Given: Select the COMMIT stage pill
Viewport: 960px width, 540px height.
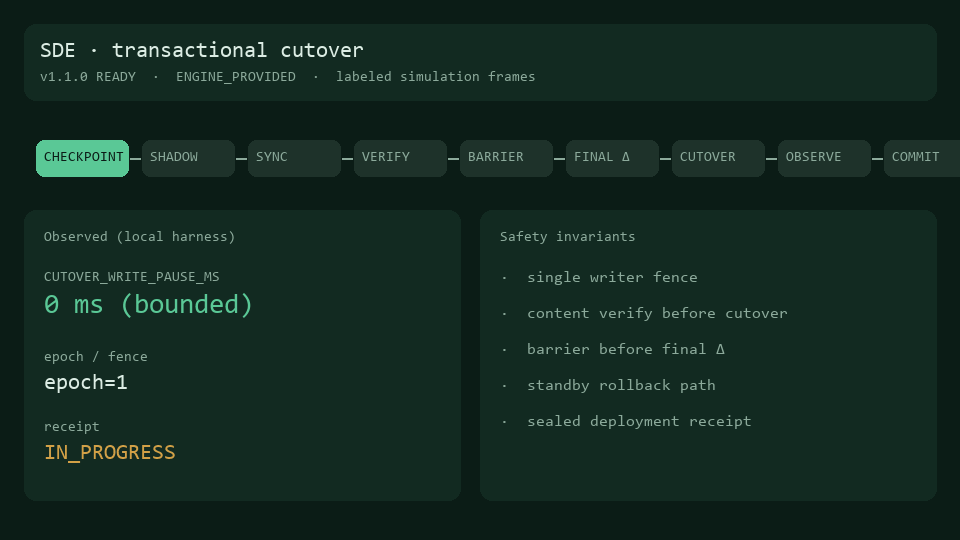Looking at the screenshot, I should pos(922,158).
